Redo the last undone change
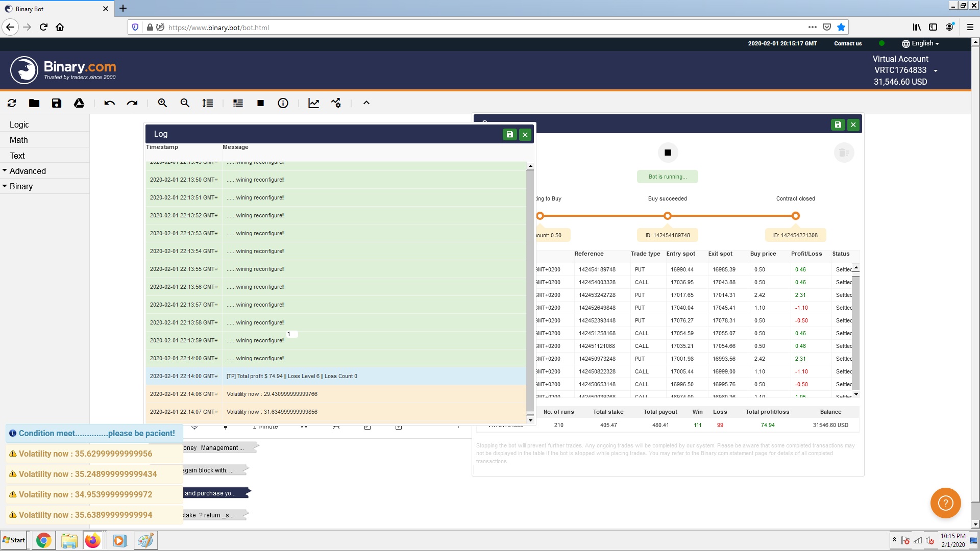This screenshot has width=980, height=551. [132, 103]
